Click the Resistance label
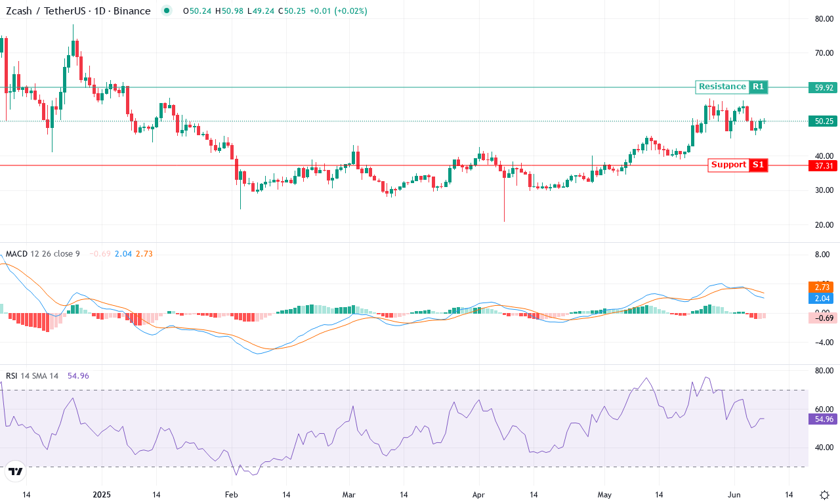Image resolution: width=840 pixels, height=504 pixels. (x=722, y=87)
